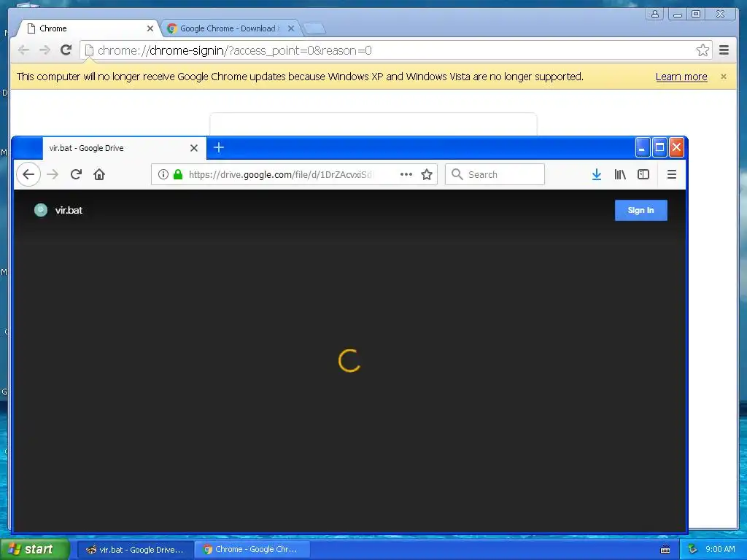Dismiss the Windows XP update warning infobar
The width and height of the screenshot is (747, 560).
[x=724, y=77]
